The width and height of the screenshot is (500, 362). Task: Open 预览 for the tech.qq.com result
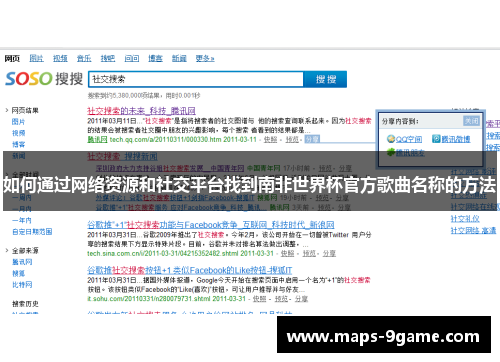click(292, 139)
